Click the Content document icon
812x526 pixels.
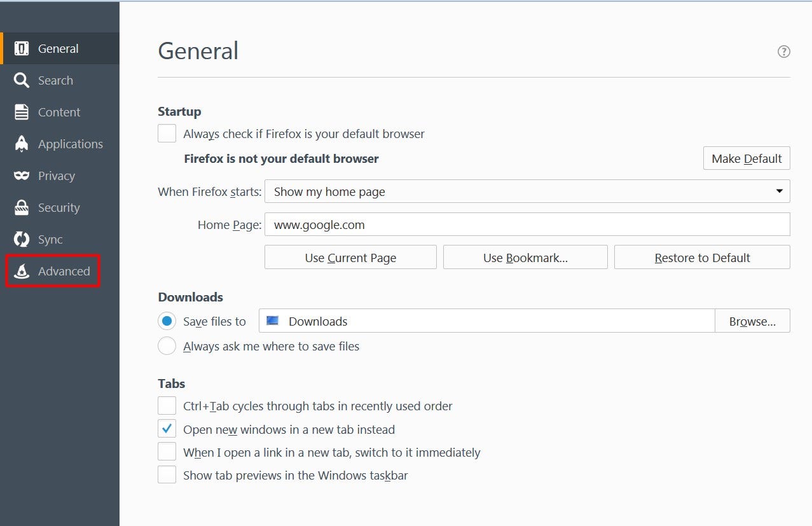(x=22, y=112)
